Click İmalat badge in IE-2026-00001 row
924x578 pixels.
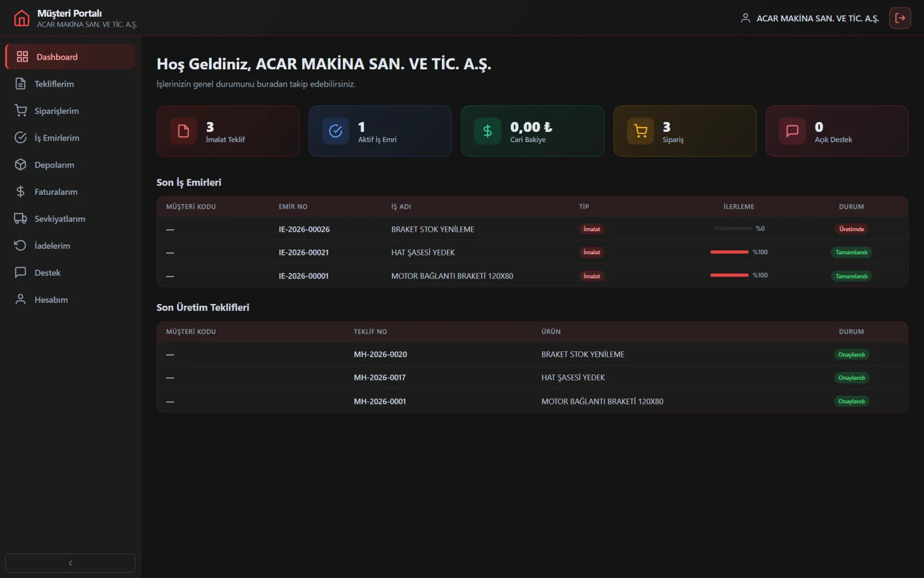[591, 276]
